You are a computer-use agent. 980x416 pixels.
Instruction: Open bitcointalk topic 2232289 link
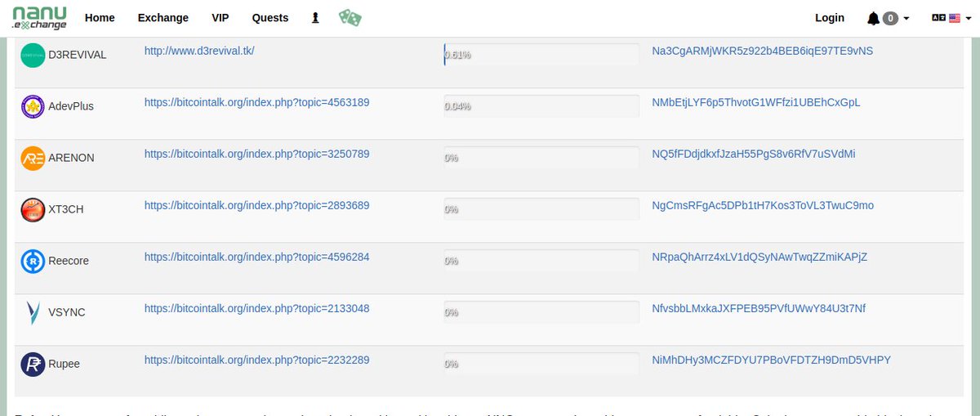click(257, 360)
